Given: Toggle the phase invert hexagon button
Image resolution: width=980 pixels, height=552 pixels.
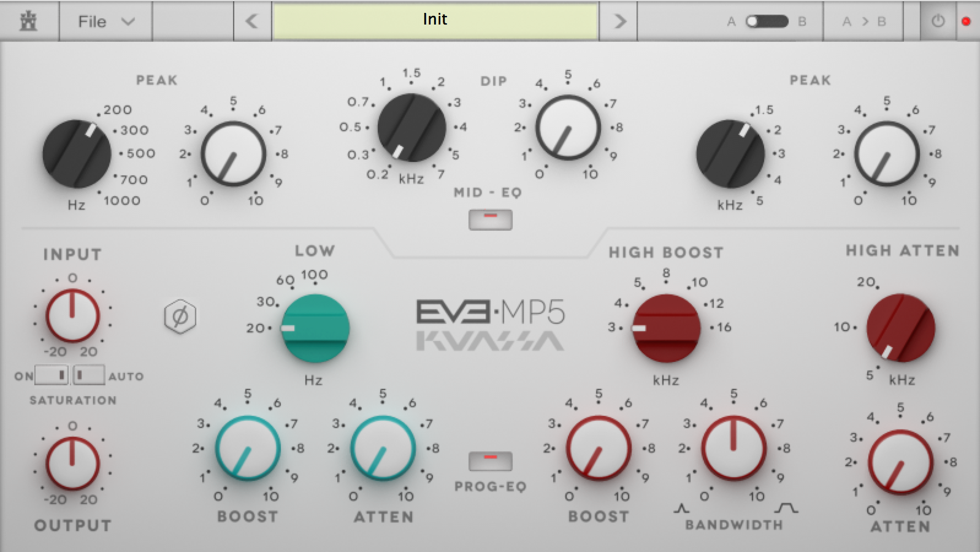Looking at the screenshot, I should point(180,316).
